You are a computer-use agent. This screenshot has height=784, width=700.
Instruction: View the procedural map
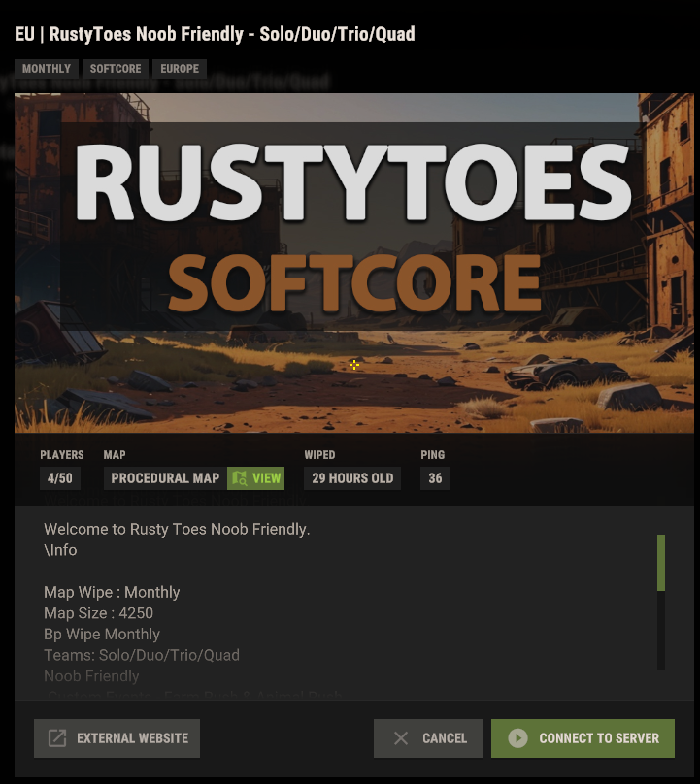click(255, 478)
